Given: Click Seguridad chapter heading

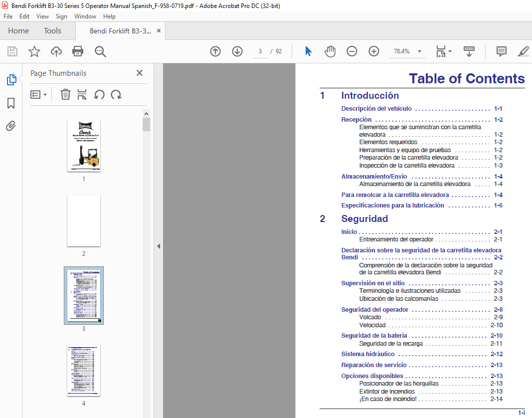Looking at the screenshot, I should click(364, 218).
